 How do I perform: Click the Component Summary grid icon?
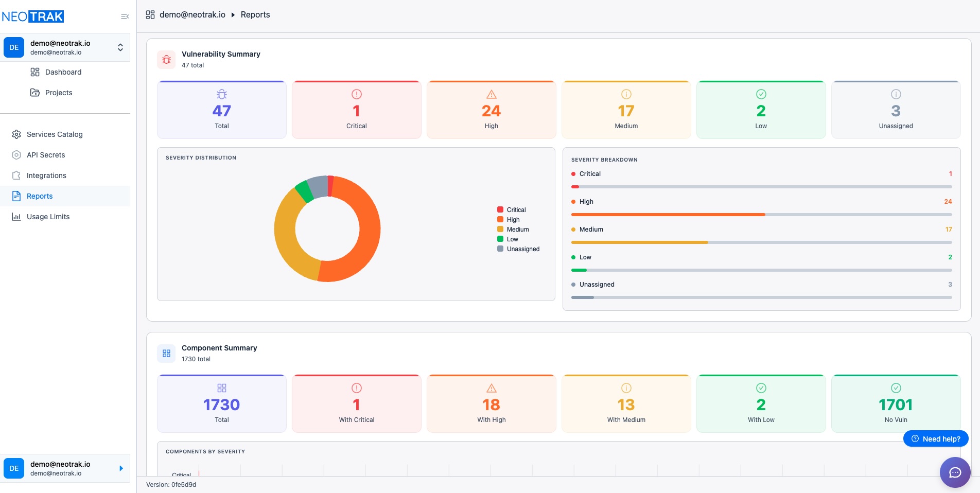(x=166, y=354)
